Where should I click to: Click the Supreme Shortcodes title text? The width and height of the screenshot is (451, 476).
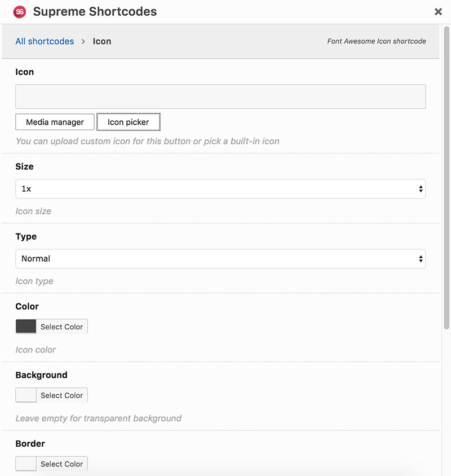95,11
